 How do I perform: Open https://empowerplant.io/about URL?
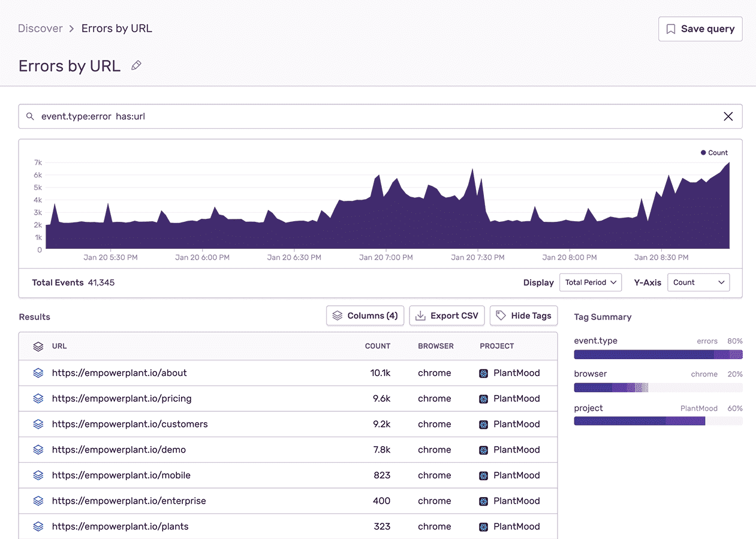(x=119, y=373)
